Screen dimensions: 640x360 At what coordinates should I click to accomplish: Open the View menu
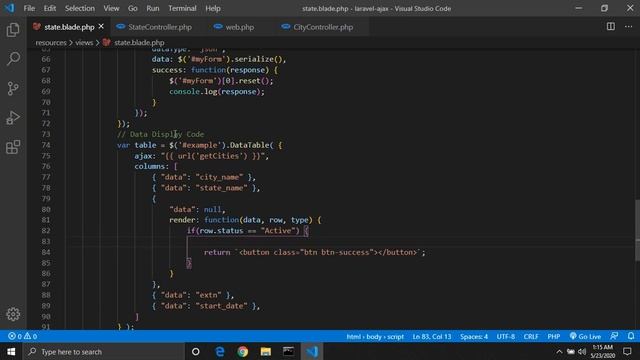click(x=111, y=8)
